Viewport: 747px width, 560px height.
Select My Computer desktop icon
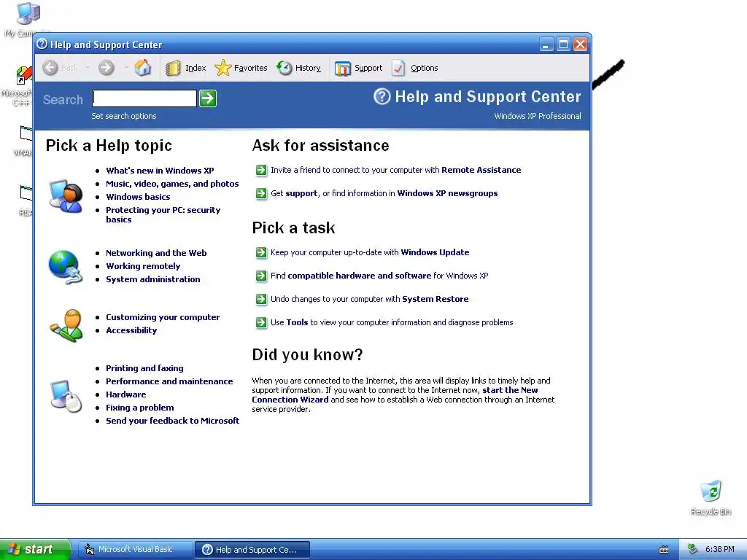28,13
